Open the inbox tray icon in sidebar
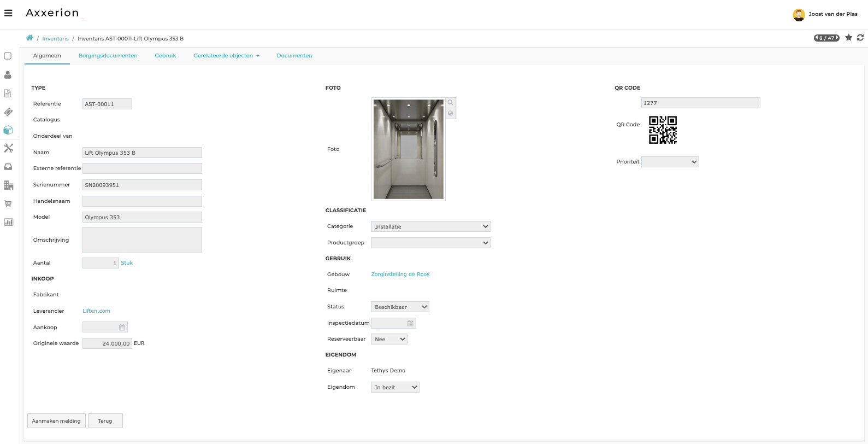The image size is (868, 444). pos(8,167)
